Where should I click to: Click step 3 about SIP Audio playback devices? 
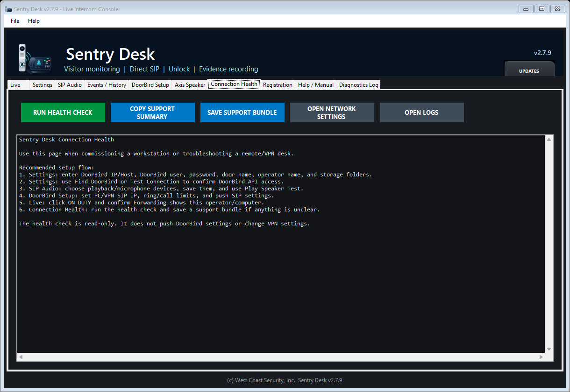point(161,189)
